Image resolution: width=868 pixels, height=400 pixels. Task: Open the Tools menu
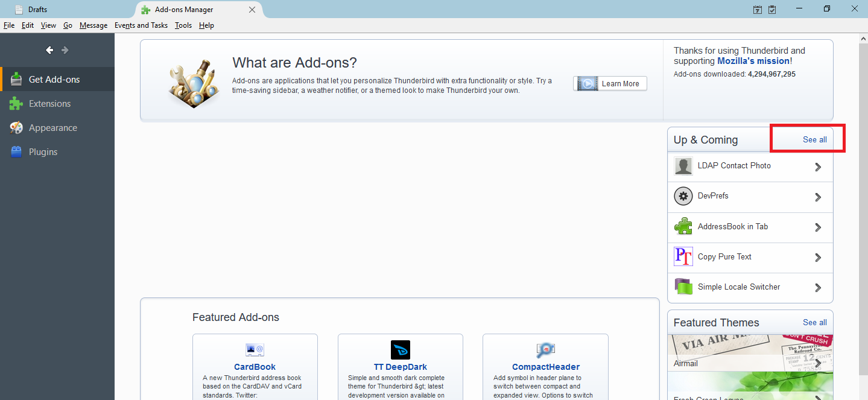[183, 25]
